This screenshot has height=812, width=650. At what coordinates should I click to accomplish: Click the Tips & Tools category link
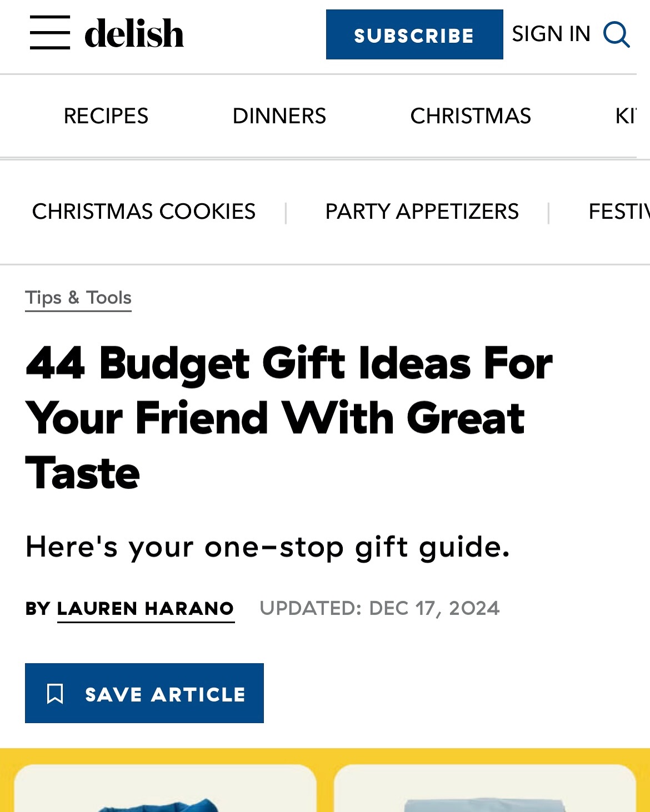coord(78,298)
